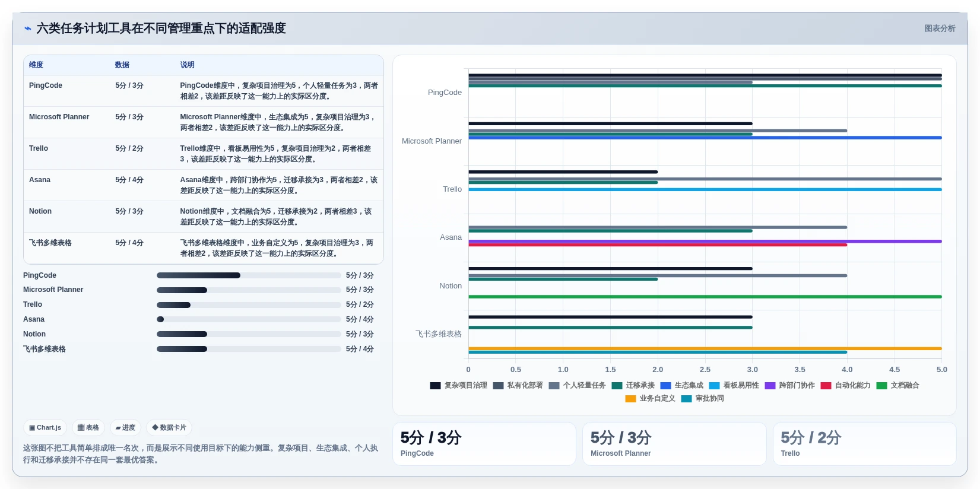The width and height of the screenshot is (980, 489).
Task: Click the orange 业务自定义 bar for 飞书多维表格
Action: 705,348
